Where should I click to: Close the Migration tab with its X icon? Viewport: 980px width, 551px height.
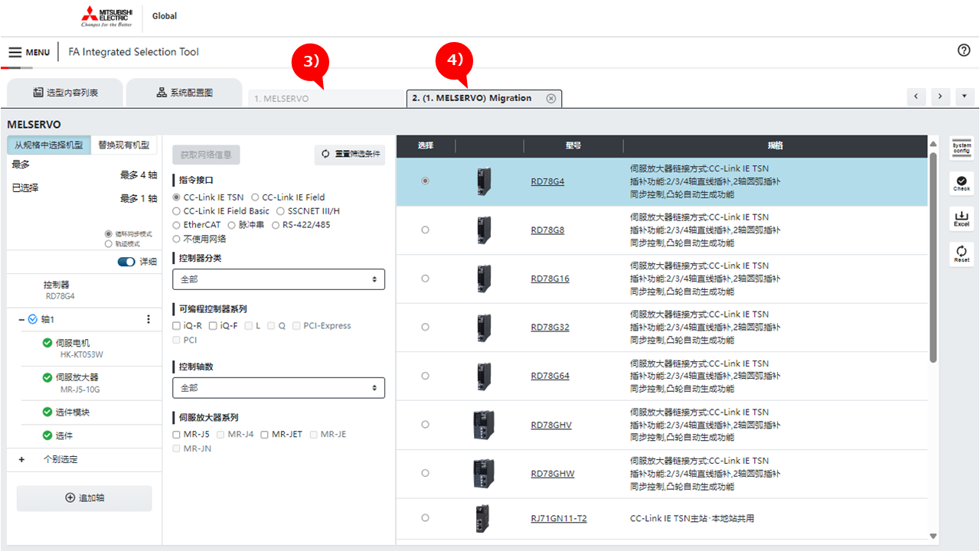click(550, 98)
